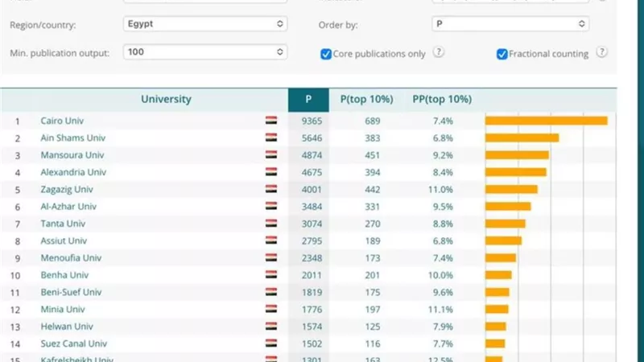Click the orange bar for Cairo Univ
Image resolution: width=644 pixels, height=362 pixels.
click(x=547, y=121)
